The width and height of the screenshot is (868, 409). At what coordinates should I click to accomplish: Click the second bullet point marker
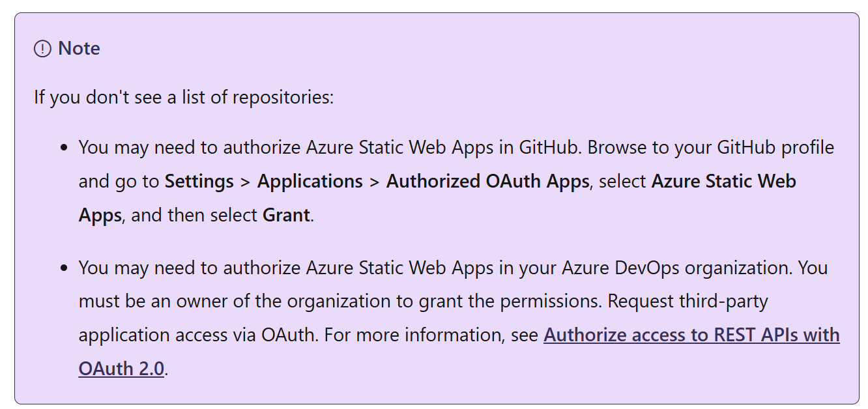pyautogui.click(x=64, y=268)
